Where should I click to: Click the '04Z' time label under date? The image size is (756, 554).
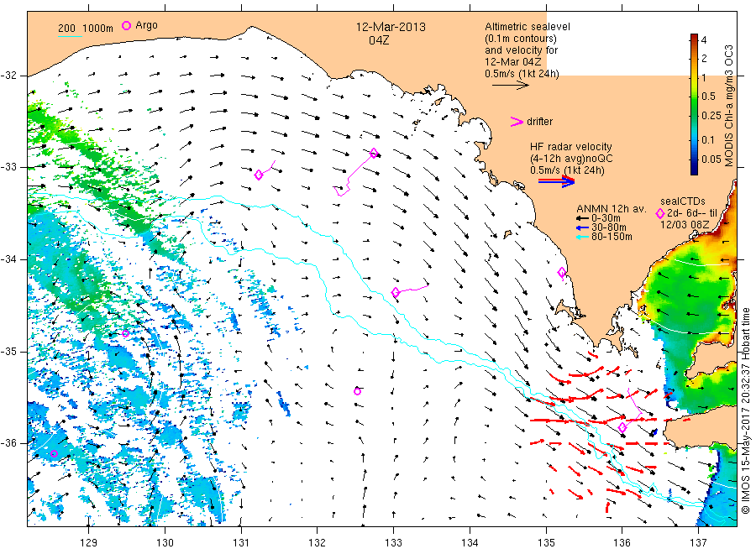pyautogui.click(x=379, y=40)
